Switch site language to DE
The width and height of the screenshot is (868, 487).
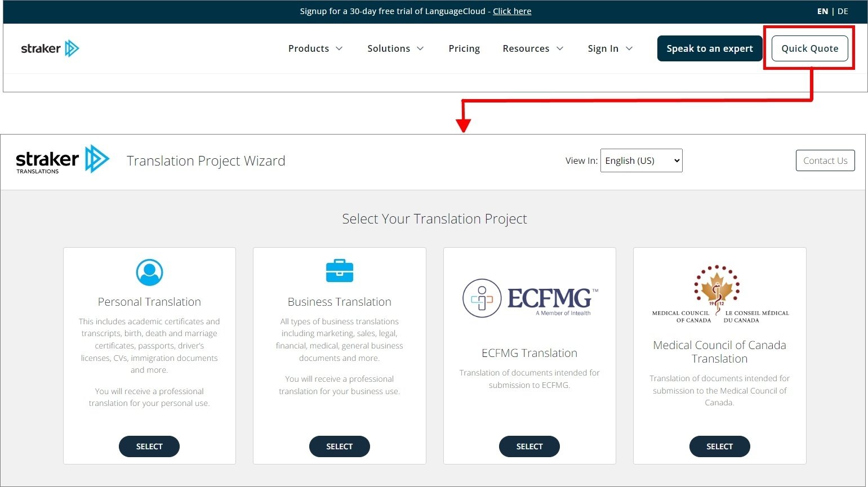(843, 11)
